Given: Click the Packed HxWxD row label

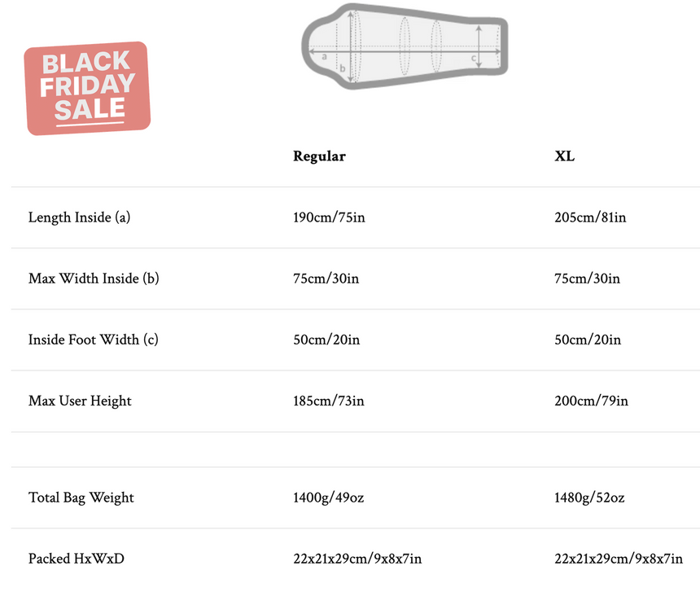Looking at the screenshot, I should [77, 559].
